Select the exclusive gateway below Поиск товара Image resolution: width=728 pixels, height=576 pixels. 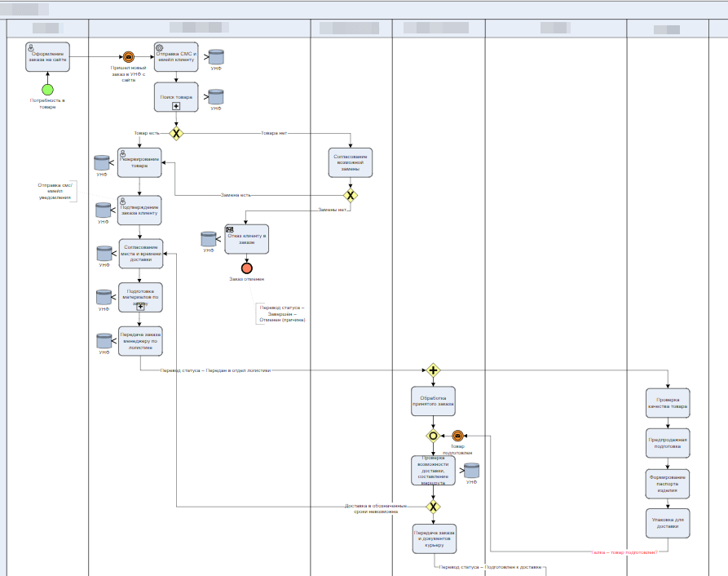pyautogui.click(x=176, y=132)
